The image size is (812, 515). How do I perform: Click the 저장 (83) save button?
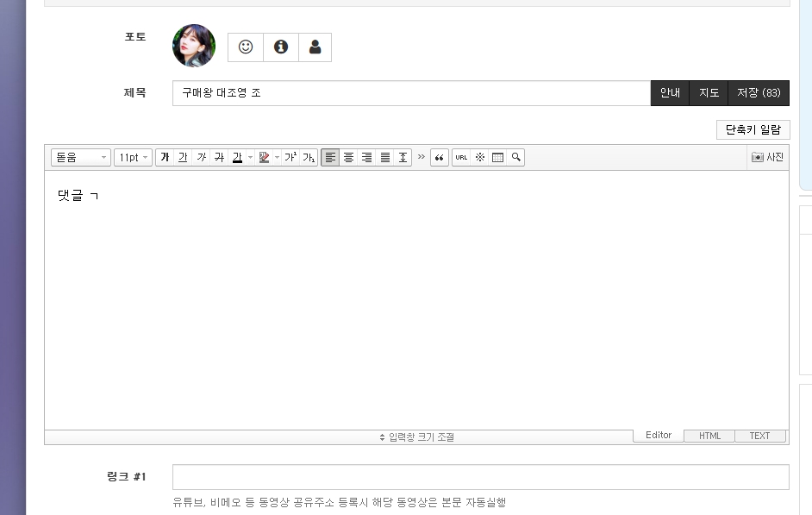click(759, 93)
